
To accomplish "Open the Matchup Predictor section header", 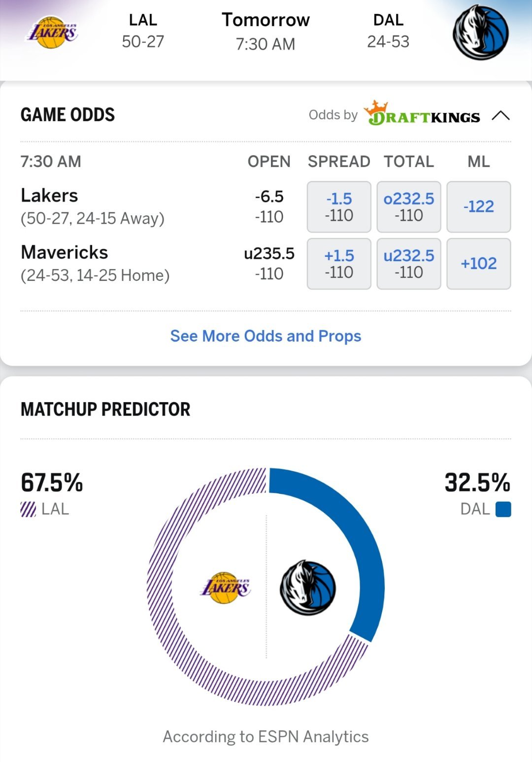I will tap(104, 409).
